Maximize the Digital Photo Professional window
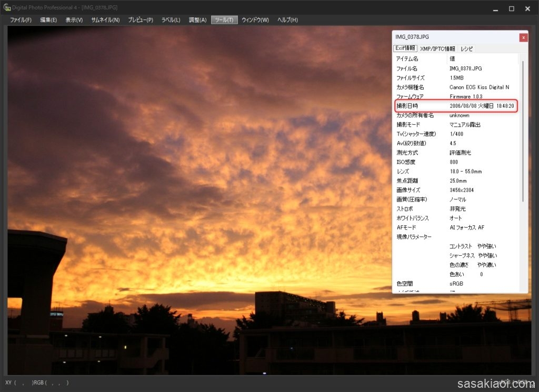The image size is (539, 392). [511, 8]
